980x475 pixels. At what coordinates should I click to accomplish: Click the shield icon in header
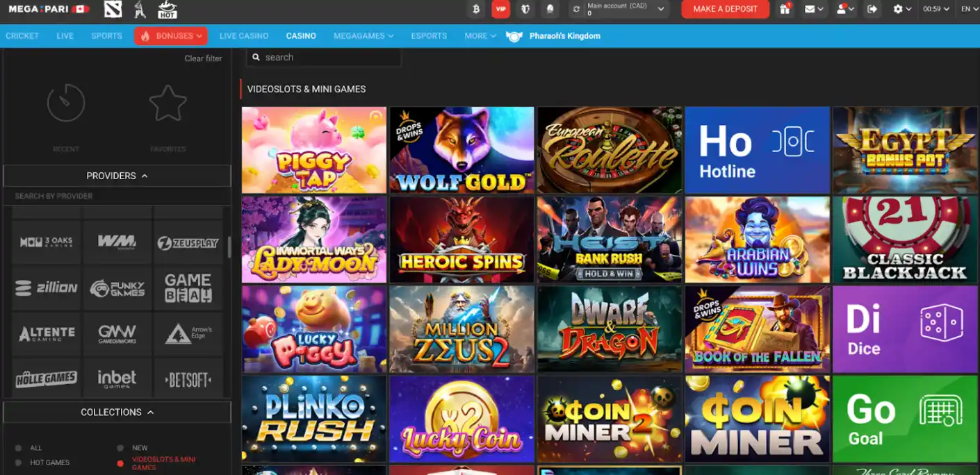pyautogui.click(x=525, y=9)
